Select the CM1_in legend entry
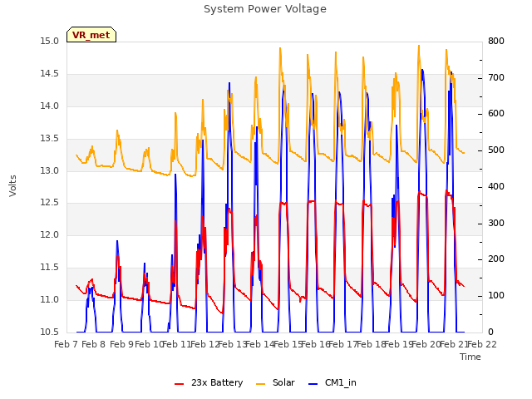The image size is (532, 399). click(332, 382)
